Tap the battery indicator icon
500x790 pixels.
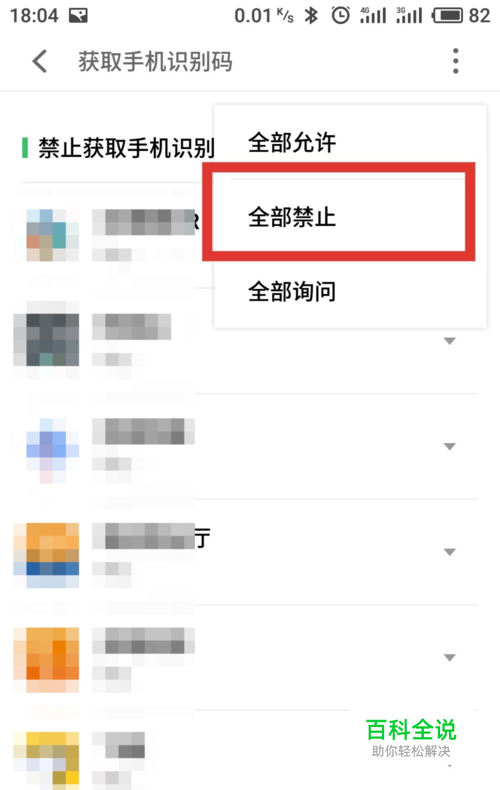(x=447, y=16)
